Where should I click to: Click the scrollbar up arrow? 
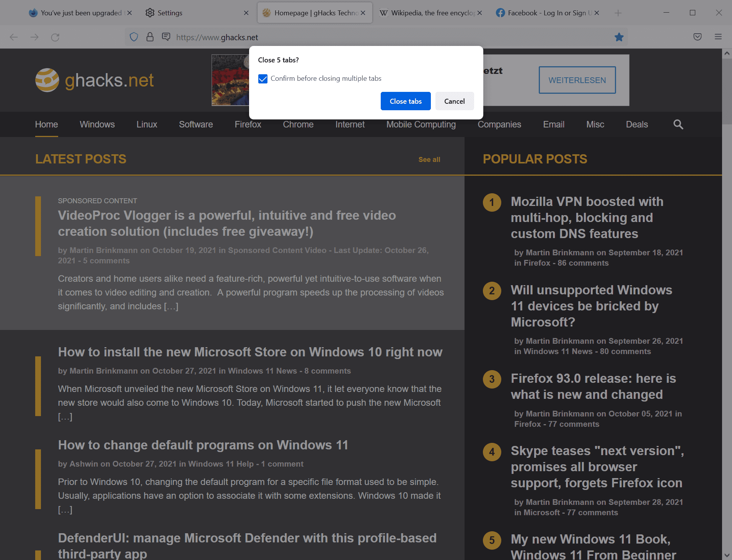[727, 54]
